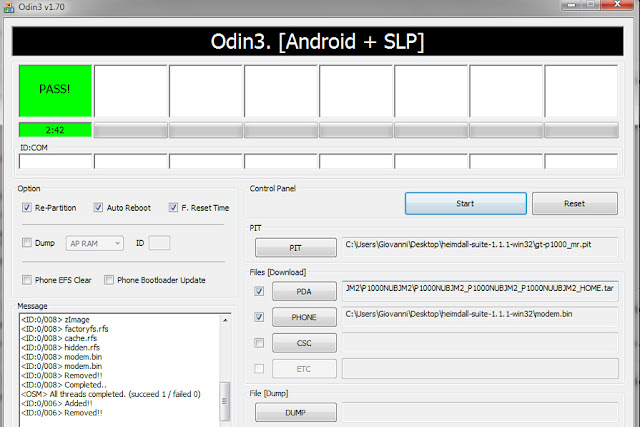640x427 pixels.
Task: Click the 'cache.rfs' log line
Action: tap(59, 338)
